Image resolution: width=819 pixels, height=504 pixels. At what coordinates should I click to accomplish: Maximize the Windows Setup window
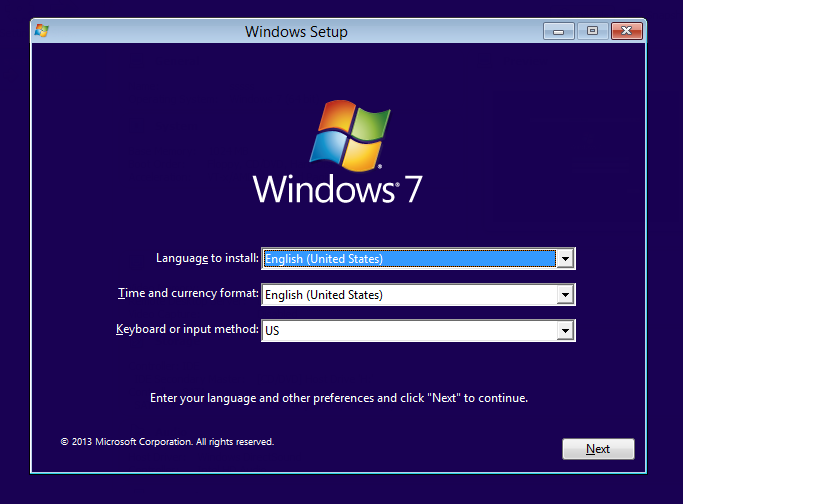tap(592, 31)
